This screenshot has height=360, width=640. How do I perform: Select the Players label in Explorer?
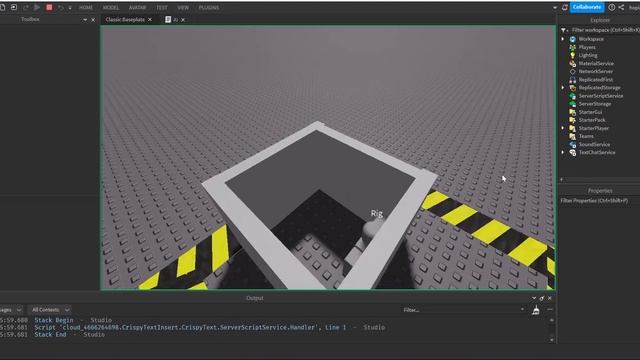(x=587, y=47)
